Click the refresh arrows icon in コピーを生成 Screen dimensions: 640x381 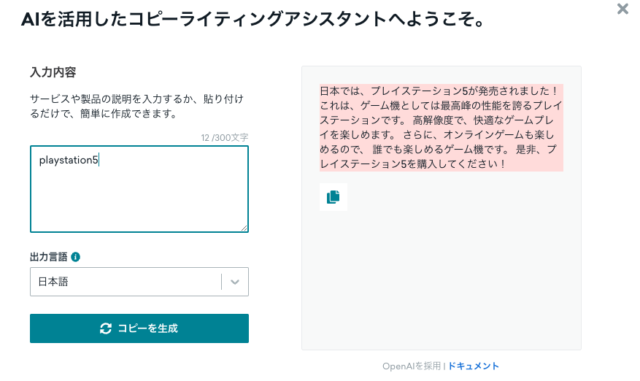pos(106,328)
